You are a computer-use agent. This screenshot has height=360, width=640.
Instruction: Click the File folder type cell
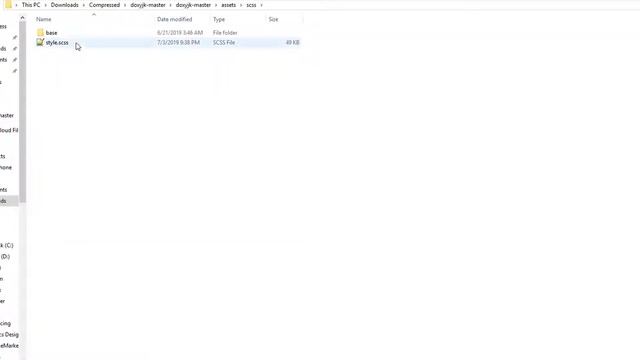pyautogui.click(x=225, y=33)
